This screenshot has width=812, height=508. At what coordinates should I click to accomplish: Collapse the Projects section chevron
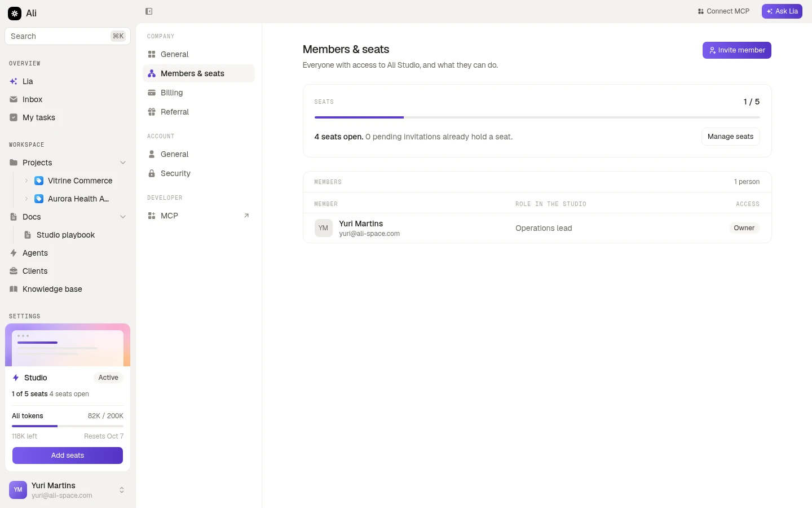click(x=123, y=163)
